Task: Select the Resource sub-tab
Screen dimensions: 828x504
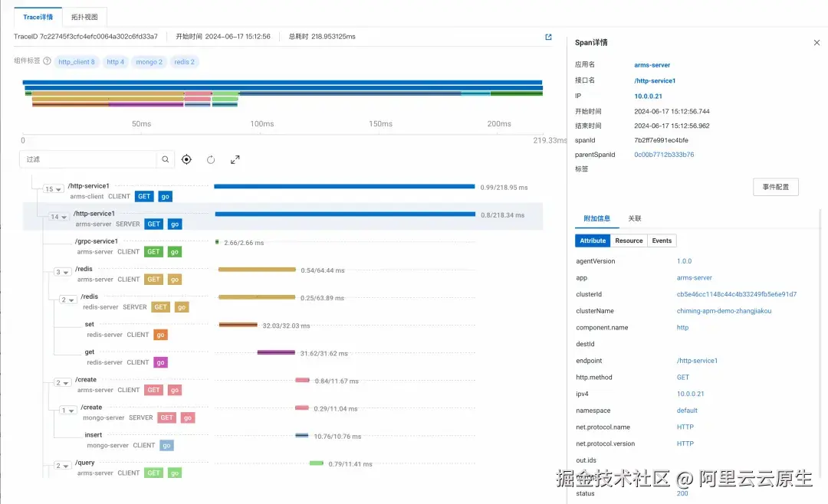Action: point(629,241)
